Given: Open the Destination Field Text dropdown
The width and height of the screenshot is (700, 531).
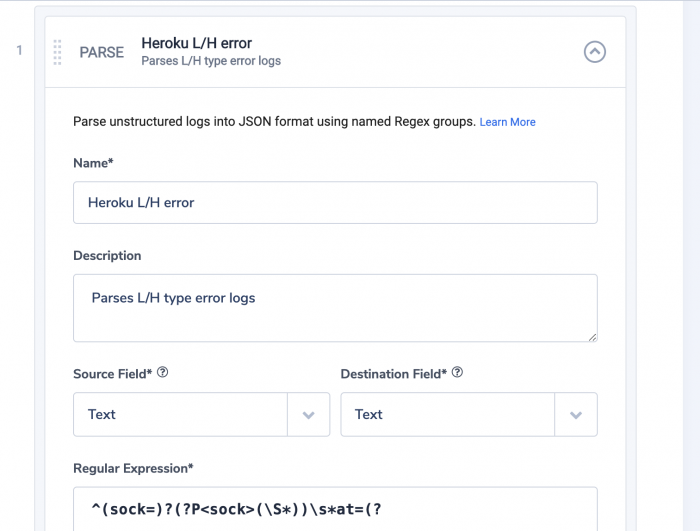Looking at the screenshot, I should 469,414.
